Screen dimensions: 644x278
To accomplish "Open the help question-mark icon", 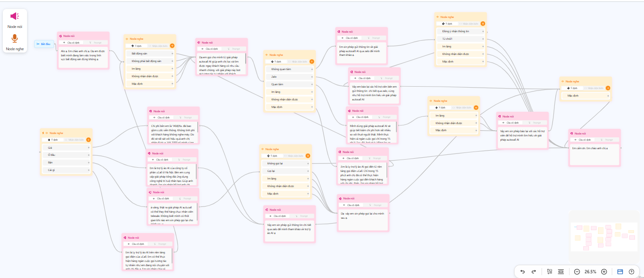I will point(631,271).
